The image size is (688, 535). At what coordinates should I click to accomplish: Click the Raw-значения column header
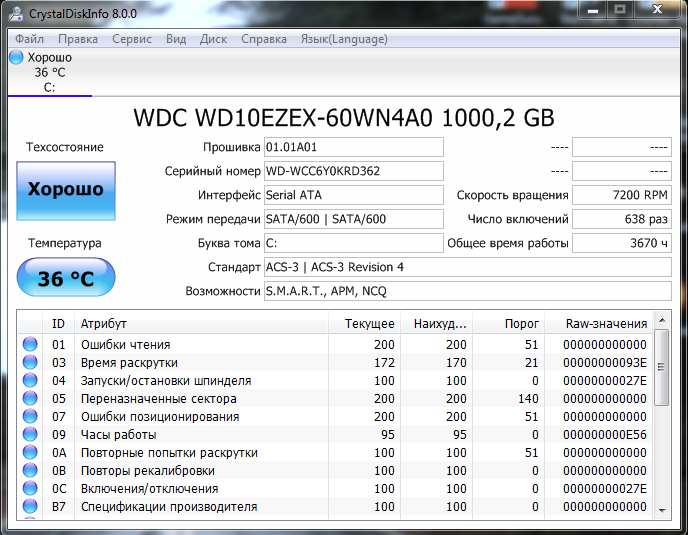(x=599, y=323)
